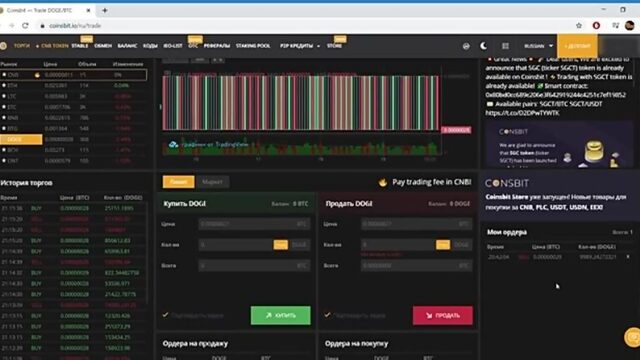Click the orange Депозит button
Image resolution: width=640 pixels, height=360 pixels.
click(578, 46)
